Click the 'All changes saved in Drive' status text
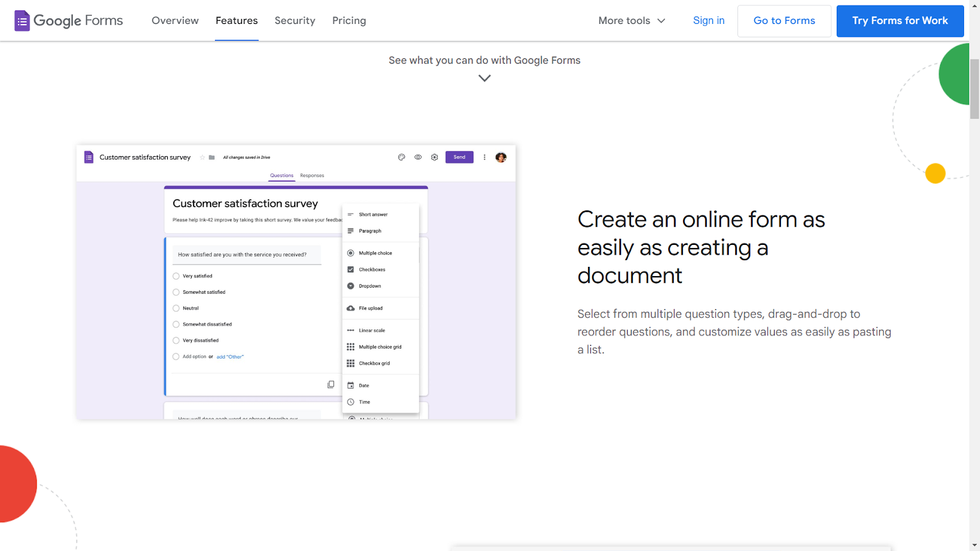This screenshot has height=551, width=980. pos(247,157)
